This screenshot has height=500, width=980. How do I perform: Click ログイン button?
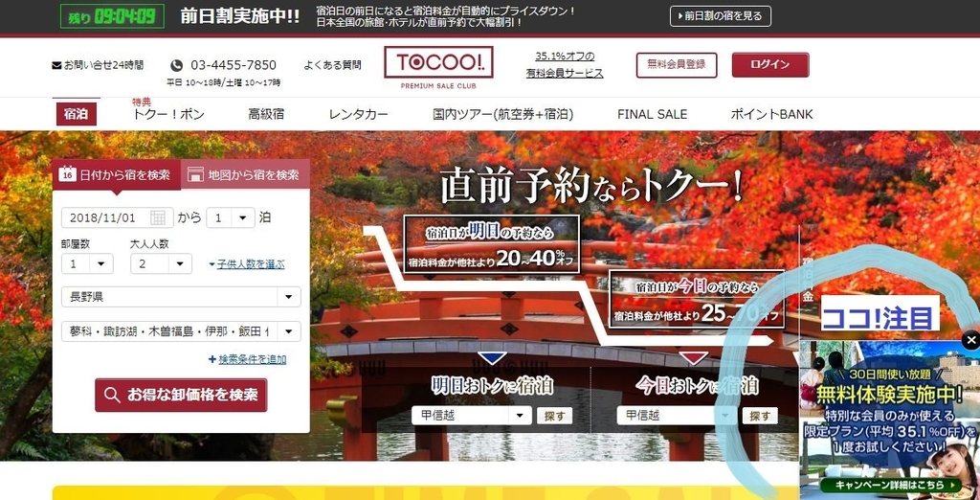770,65
